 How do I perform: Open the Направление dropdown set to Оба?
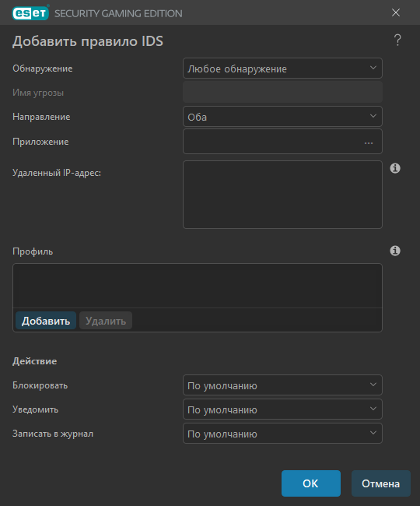pyautogui.click(x=282, y=117)
